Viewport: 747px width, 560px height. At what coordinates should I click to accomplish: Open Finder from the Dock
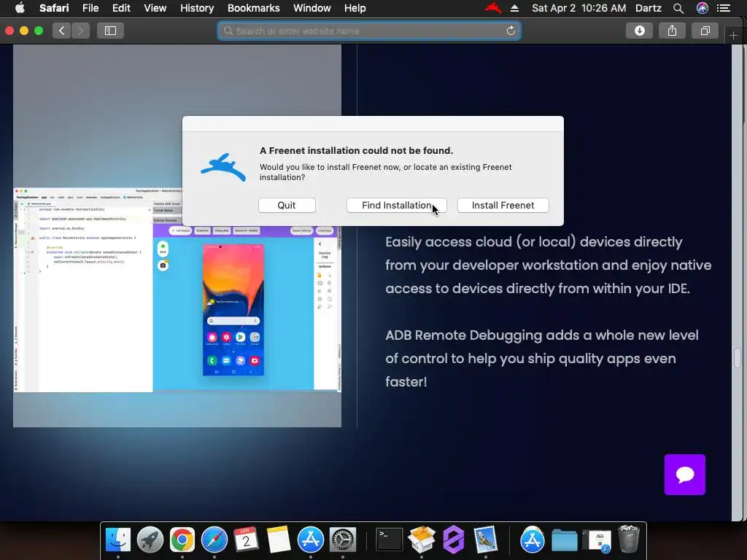[x=117, y=540]
